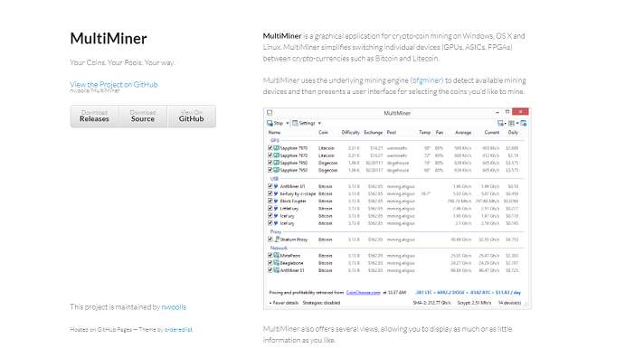Click the GPU icon of the Sapphire 7970 at 58°
This screenshot has width=644, height=348.
[277, 147]
